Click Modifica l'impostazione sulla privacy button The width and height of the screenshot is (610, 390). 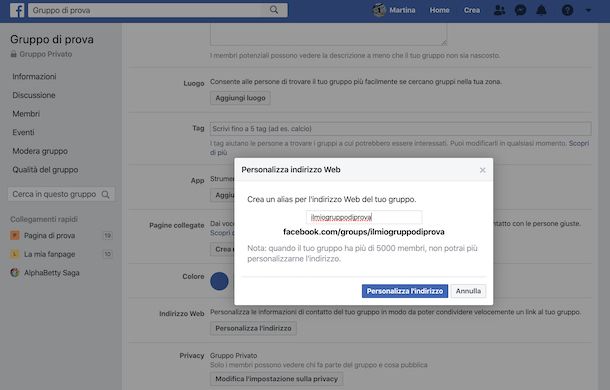coord(277,379)
